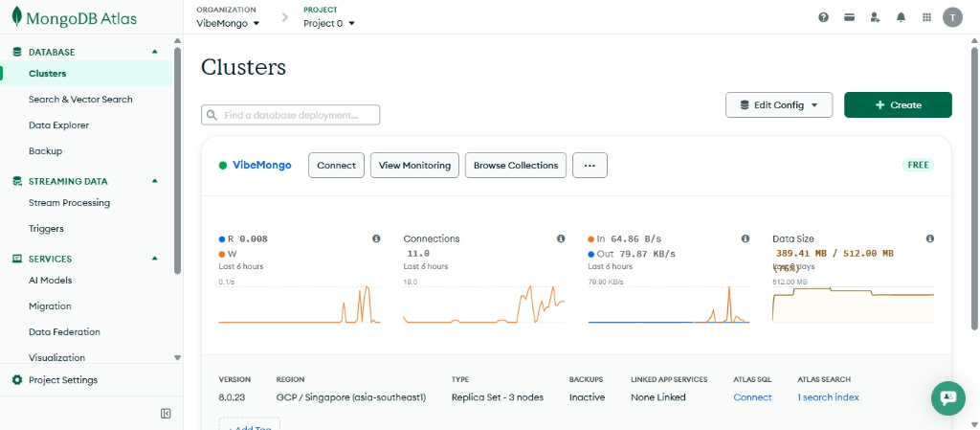Click the version value 8.0.23
980x430 pixels.
coord(232,397)
